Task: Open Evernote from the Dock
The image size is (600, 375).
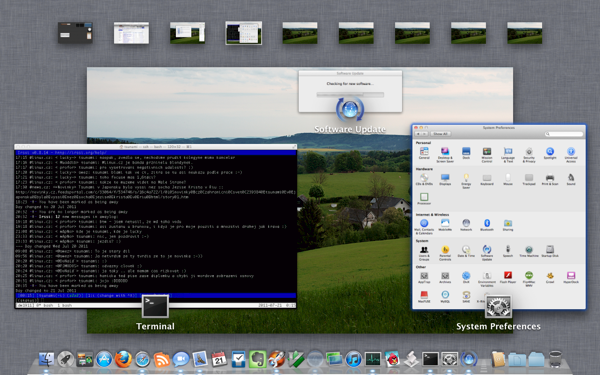Action: (x=258, y=359)
